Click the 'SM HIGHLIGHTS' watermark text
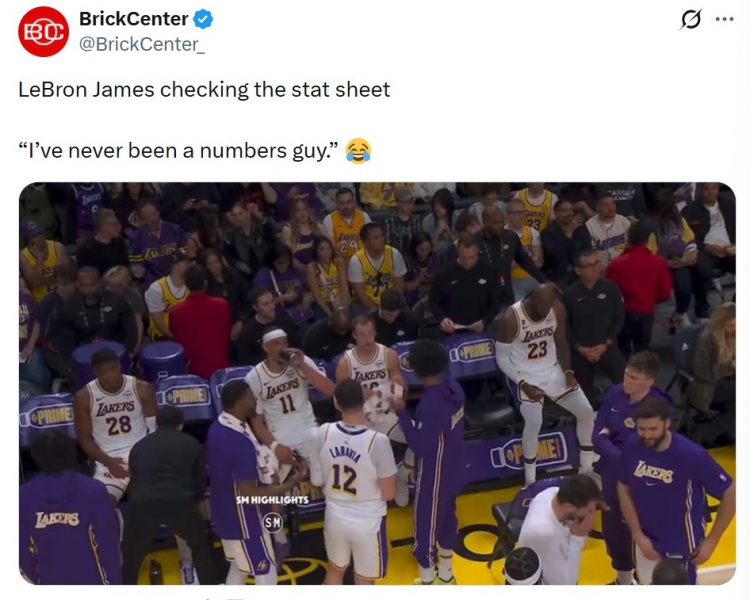 point(272,499)
